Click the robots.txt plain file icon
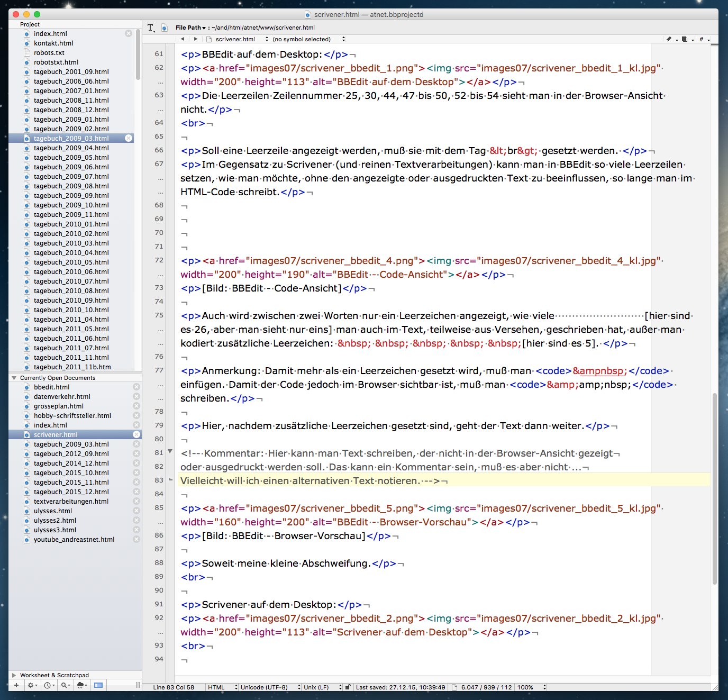The height and width of the screenshot is (700, 728). click(x=27, y=53)
